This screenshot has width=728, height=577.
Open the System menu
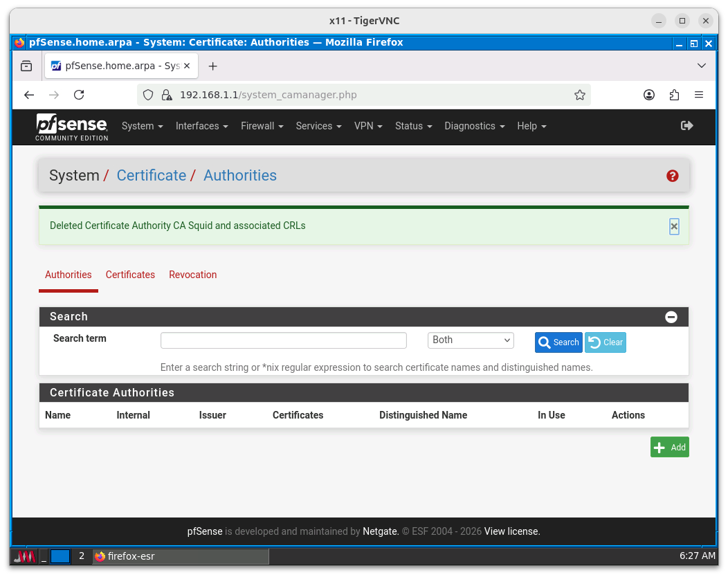point(142,126)
